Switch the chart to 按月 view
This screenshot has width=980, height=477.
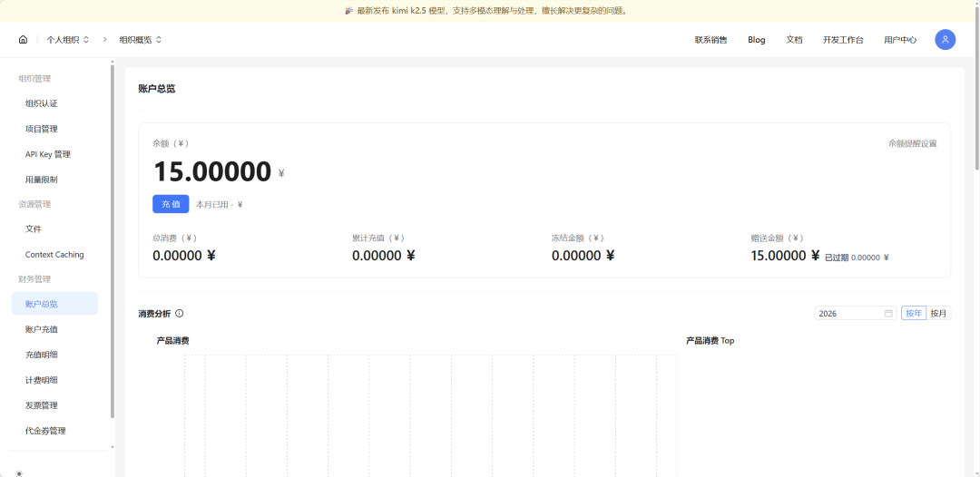tap(938, 314)
